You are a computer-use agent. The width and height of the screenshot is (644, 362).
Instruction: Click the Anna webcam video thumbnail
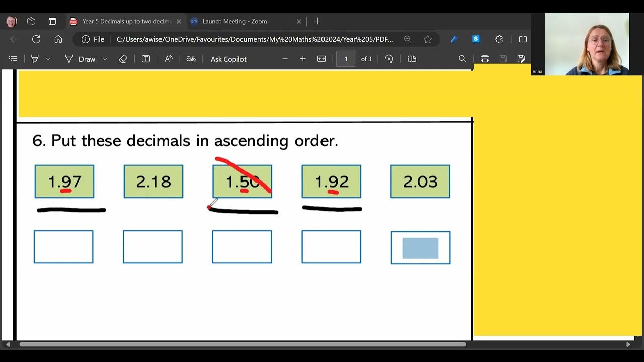tap(587, 44)
